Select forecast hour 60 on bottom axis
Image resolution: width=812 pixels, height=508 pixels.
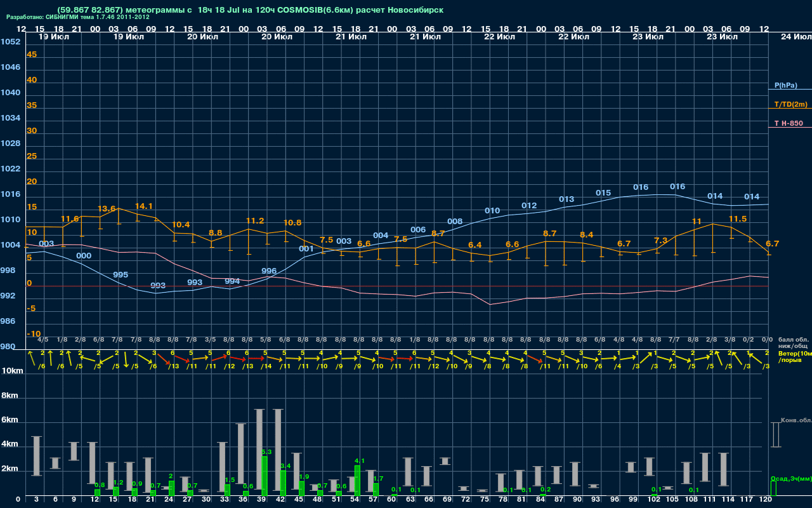[392, 500]
